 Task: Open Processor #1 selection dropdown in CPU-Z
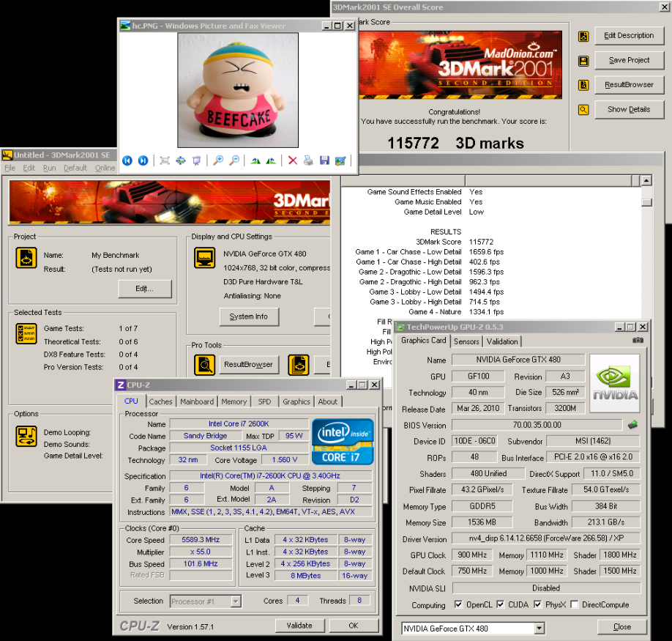235,601
